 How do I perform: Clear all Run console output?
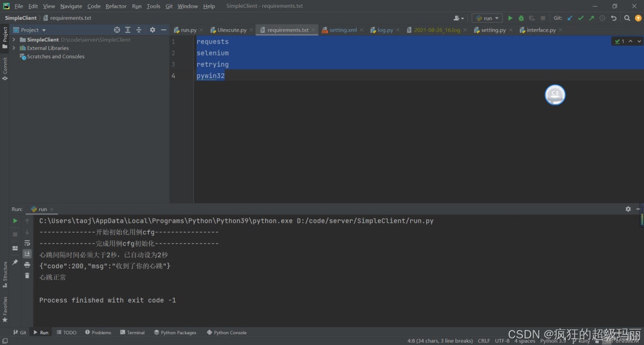coord(27,276)
